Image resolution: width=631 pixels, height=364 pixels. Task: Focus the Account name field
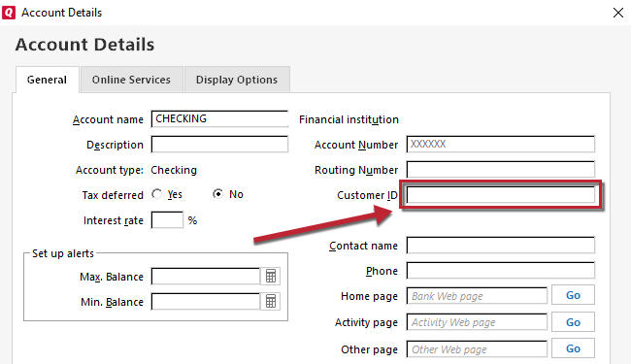tap(219, 119)
